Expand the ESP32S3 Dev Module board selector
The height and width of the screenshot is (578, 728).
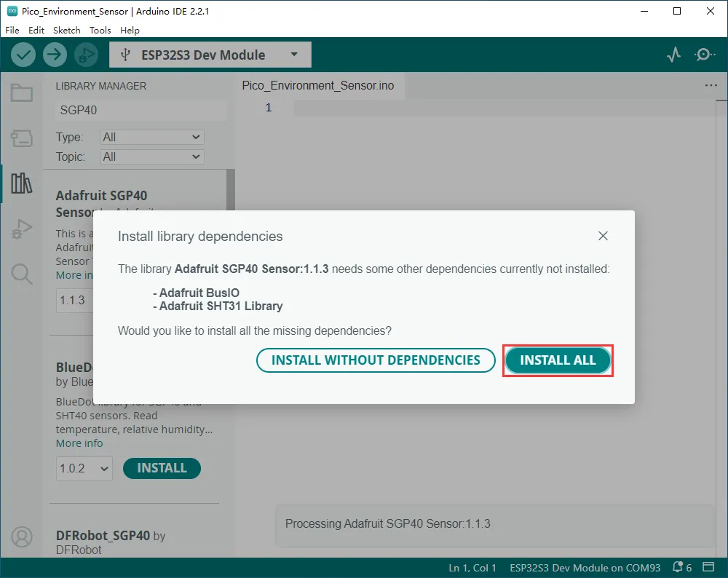[210, 55]
